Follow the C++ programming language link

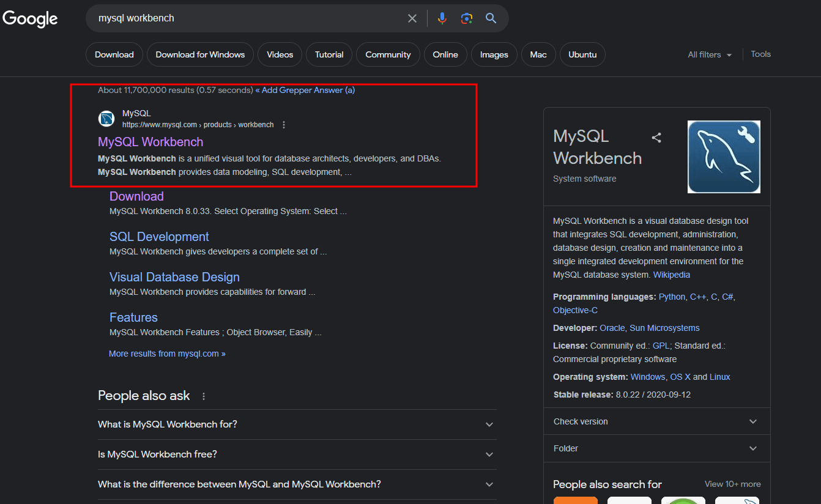(x=698, y=297)
